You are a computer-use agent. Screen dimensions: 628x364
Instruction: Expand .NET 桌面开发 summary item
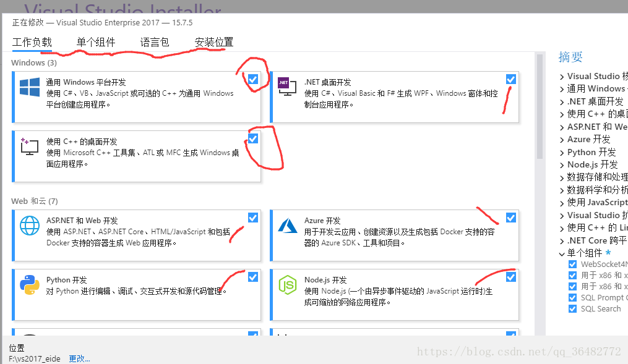click(562, 102)
